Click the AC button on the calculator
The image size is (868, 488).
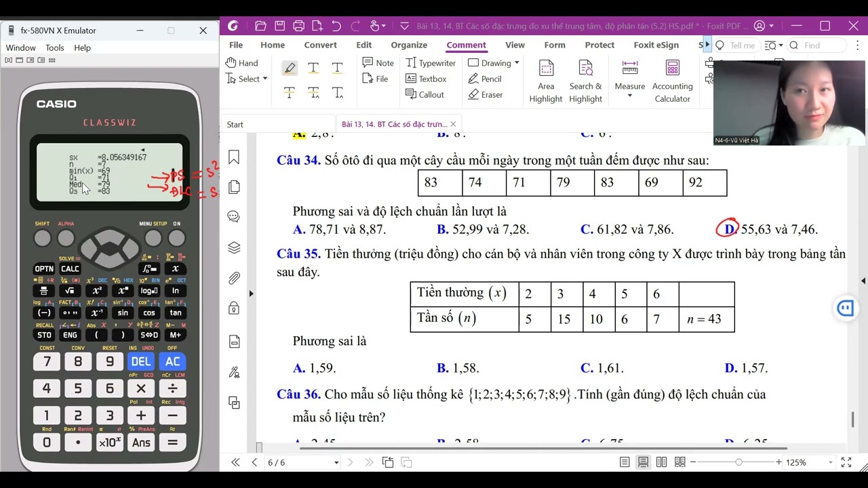pyautogui.click(x=172, y=362)
